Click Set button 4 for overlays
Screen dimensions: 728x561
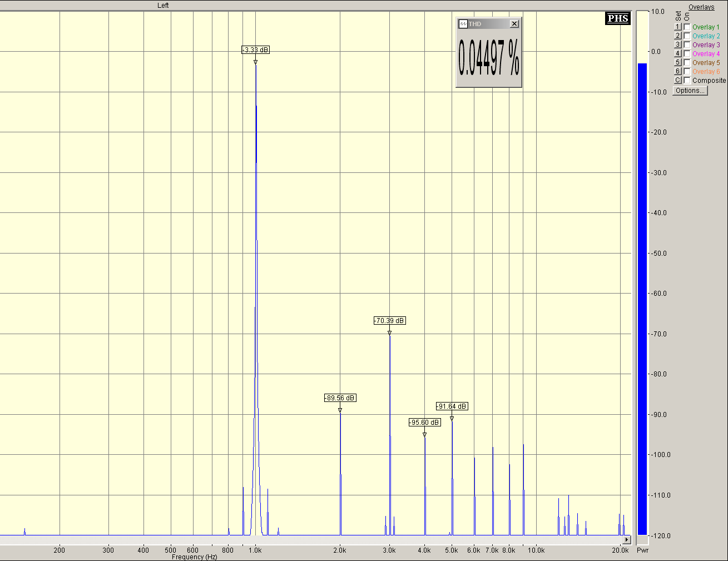tap(678, 53)
